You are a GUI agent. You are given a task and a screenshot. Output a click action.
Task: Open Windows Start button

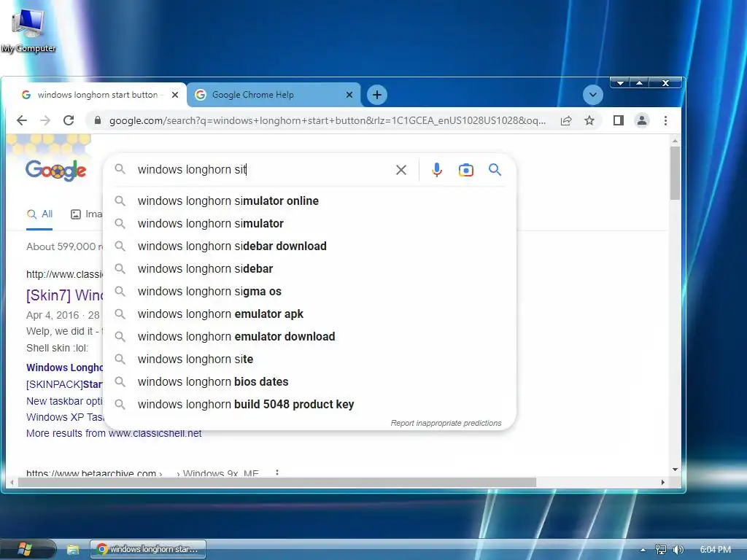point(25,549)
